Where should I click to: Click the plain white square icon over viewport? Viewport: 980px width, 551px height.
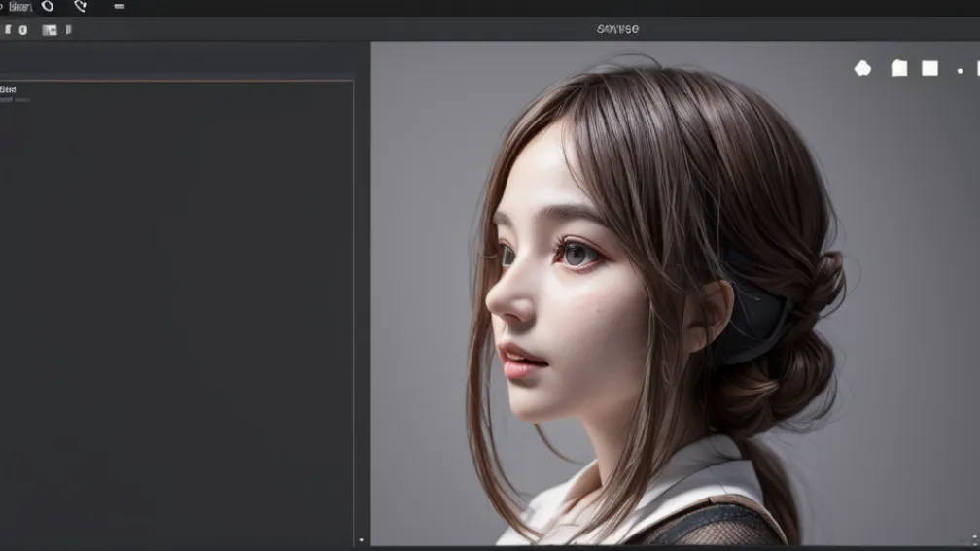pos(930,68)
